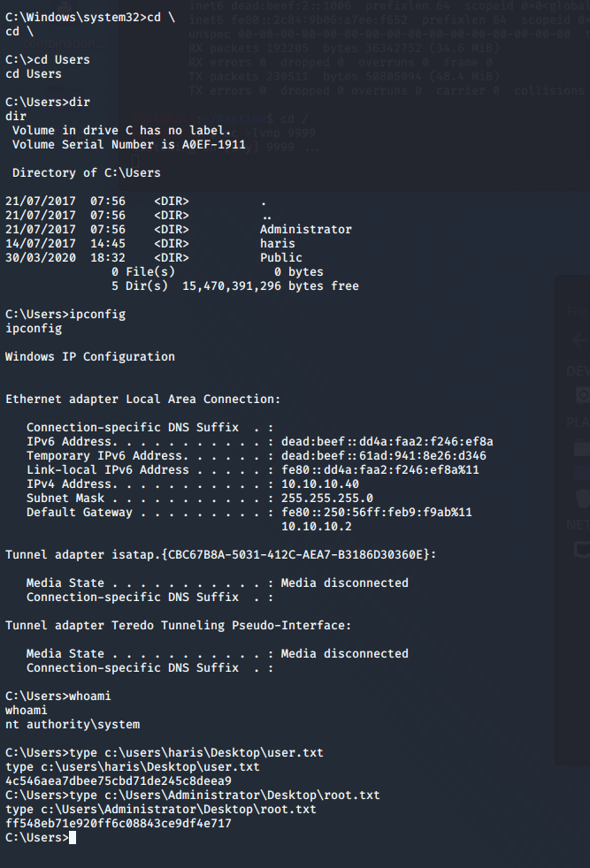Click the "nt authority\system" output text
Viewport: 590px width, 868px height.
tap(73, 725)
